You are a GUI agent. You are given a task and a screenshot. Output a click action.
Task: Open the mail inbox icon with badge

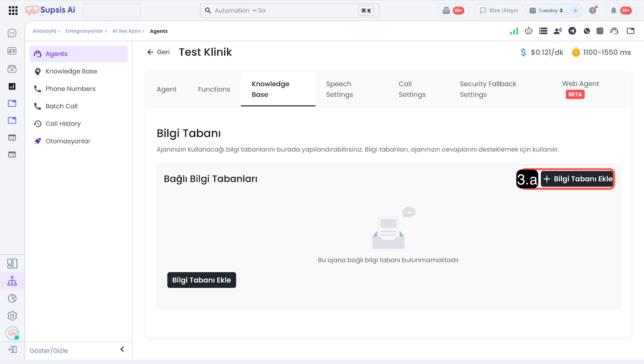(x=446, y=10)
